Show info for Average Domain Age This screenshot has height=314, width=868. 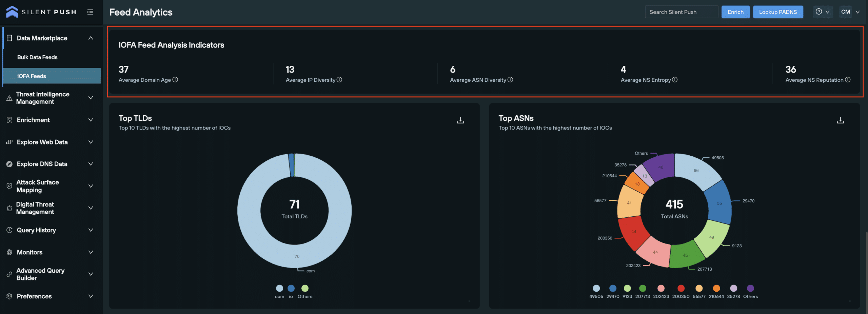175,80
